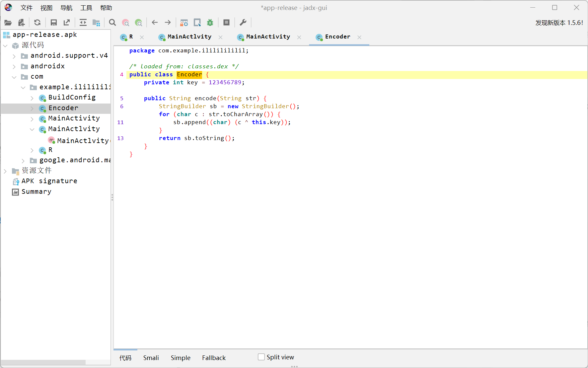This screenshot has width=588, height=368.
Task: Click line number 11 in the gutter
Action: (120, 122)
